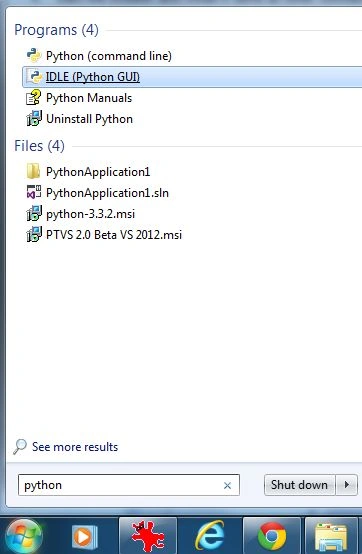Image resolution: width=362 pixels, height=554 pixels.
Task: Click the Shut down button
Action: [x=299, y=485]
